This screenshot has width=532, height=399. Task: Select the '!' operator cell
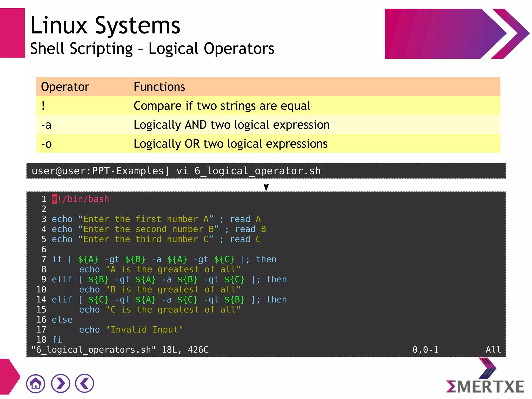pyautogui.click(x=83, y=105)
